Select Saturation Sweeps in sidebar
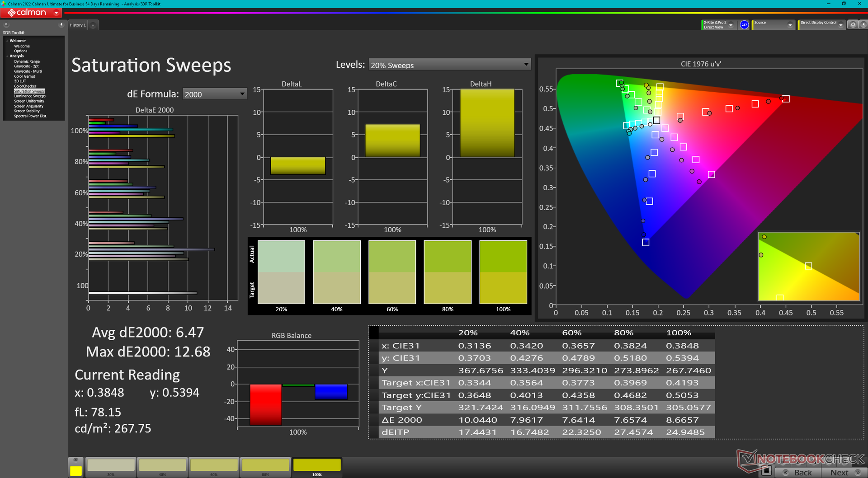This screenshot has height=478, width=868. [x=29, y=91]
